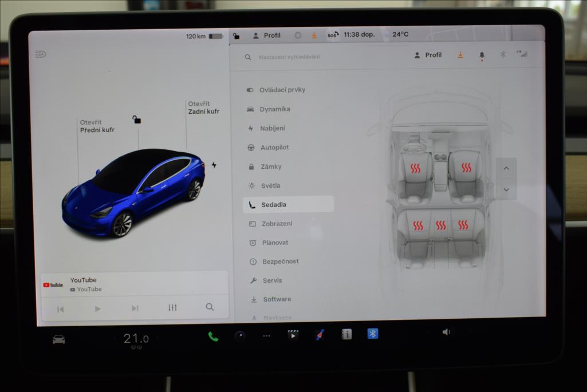Viewport: 587px width, 392px height.
Task: Open the phone app in bottom bar
Action: 213,336
